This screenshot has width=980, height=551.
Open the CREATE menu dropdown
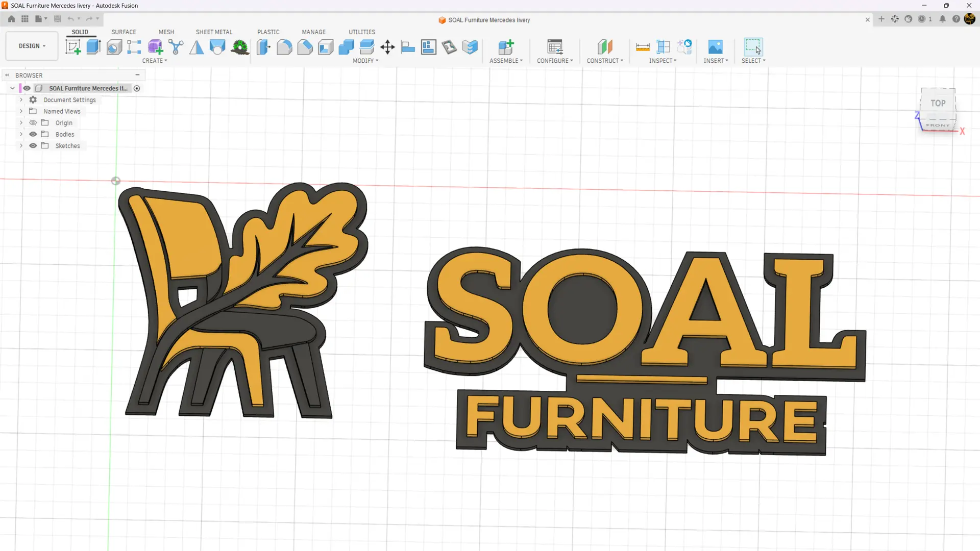155,61
